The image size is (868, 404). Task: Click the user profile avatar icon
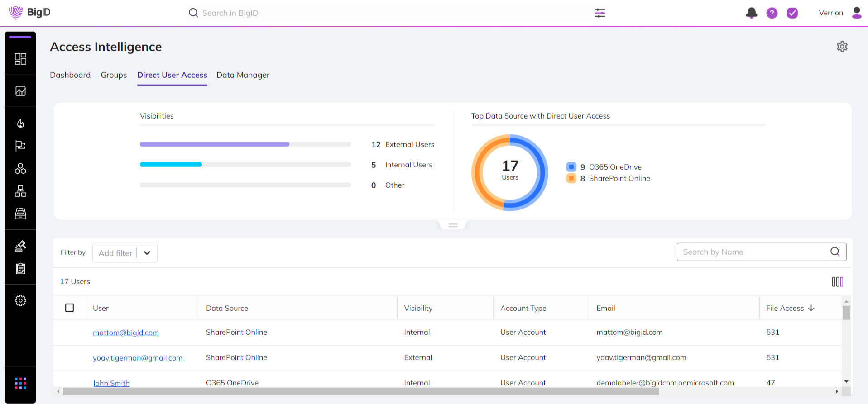point(856,13)
